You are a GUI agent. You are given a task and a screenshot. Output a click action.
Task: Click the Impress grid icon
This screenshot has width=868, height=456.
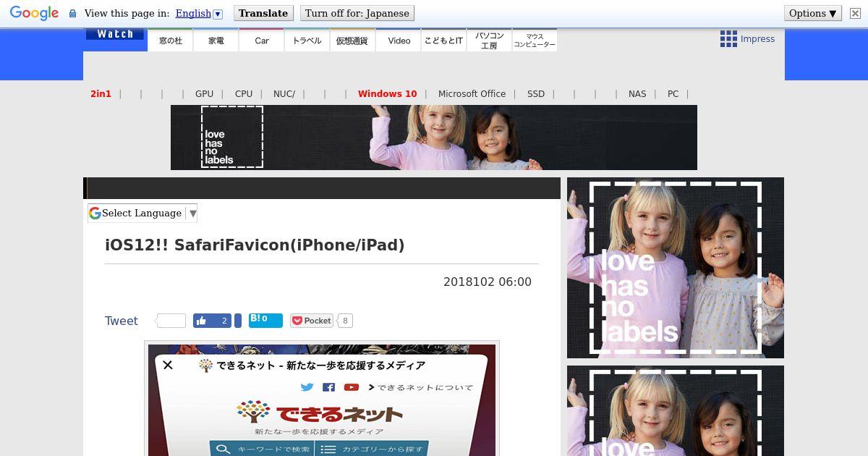coord(728,39)
